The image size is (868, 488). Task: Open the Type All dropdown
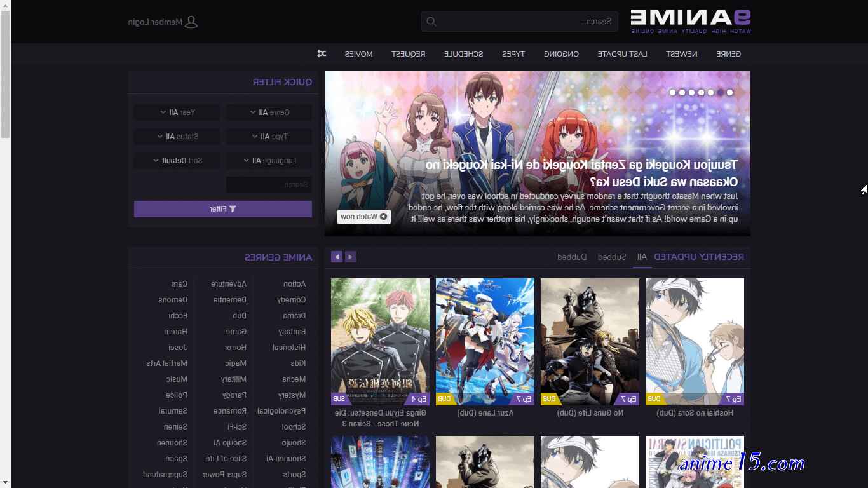point(269,137)
